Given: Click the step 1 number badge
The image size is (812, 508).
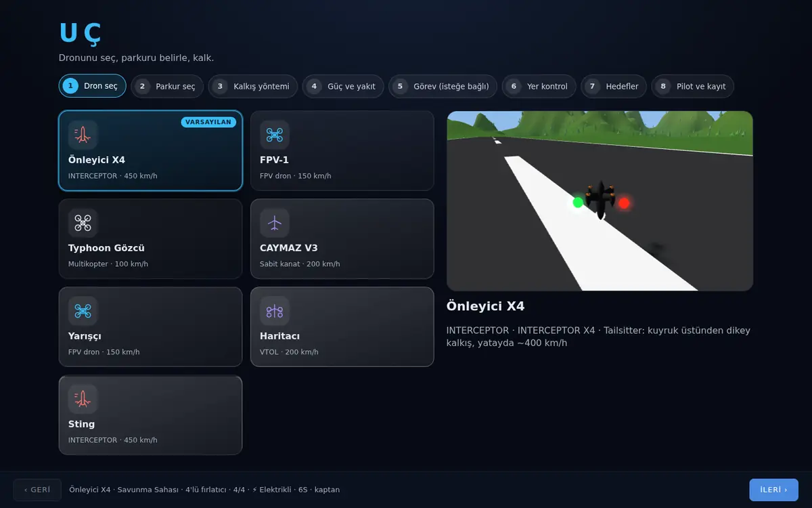Looking at the screenshot, I should pyautogui.click(x=70, y=86).
